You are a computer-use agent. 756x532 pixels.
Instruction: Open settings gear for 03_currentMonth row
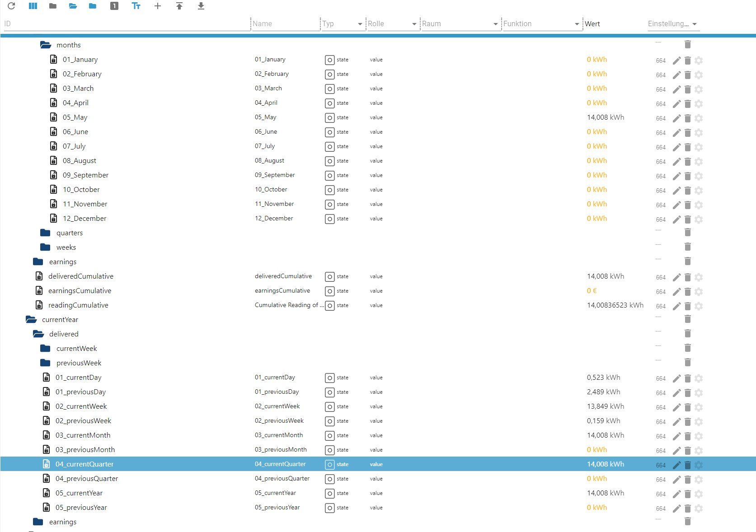coord(699,436)
